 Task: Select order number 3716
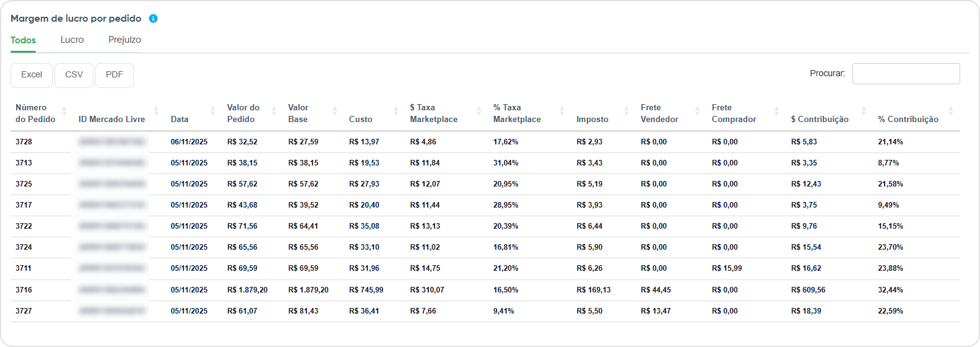[x=24, y=290]
